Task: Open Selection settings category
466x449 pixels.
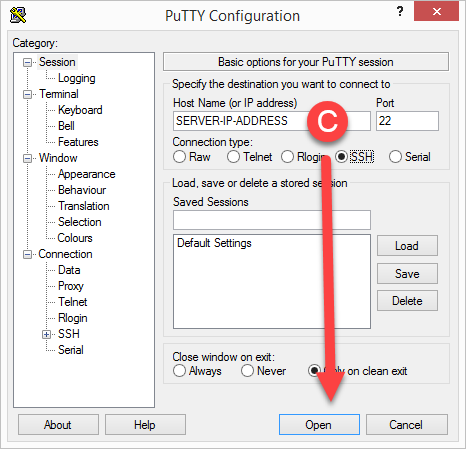Action: point(80,222)
